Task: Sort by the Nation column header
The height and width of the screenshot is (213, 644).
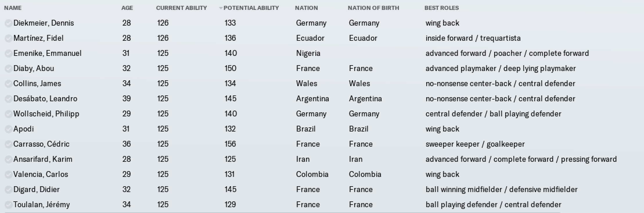Action: click(306, 8)
